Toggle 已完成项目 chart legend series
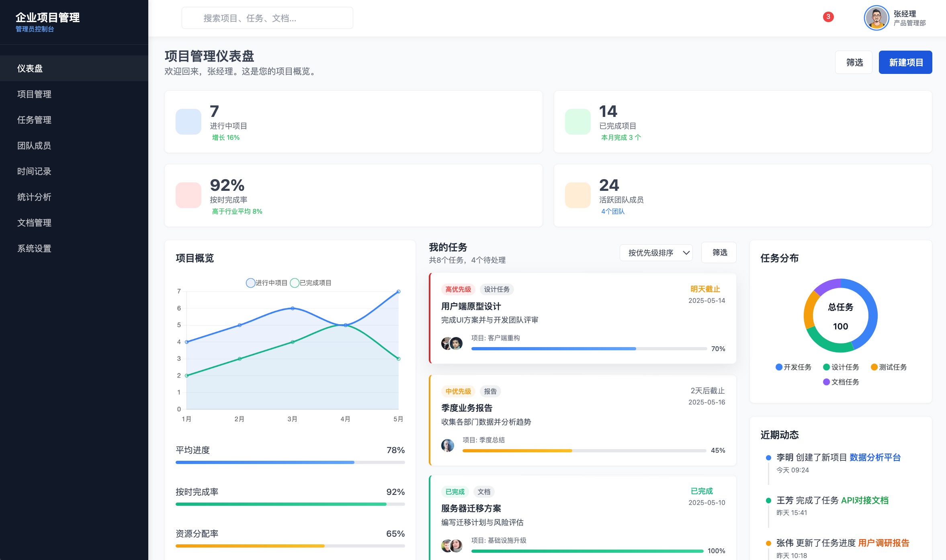Viewport: 946px width, 560px height. coord(311,283)
